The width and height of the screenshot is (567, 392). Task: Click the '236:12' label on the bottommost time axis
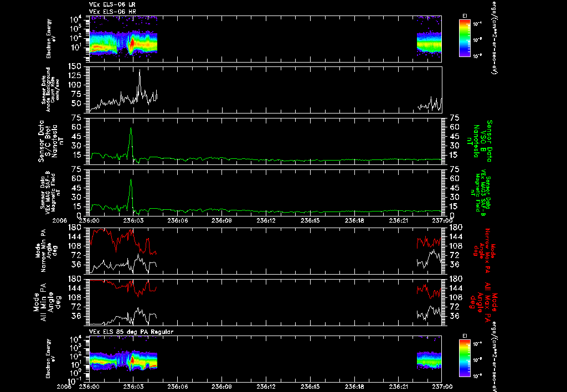[x=266, y=386]
